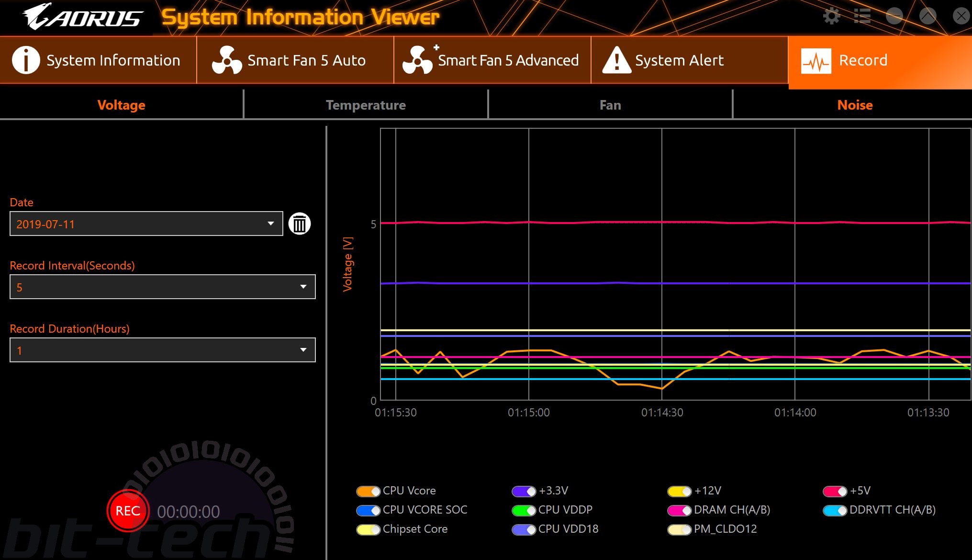This screenshot has width=972, height=560.
Task: Toggle the +12V graph line
Action: 680,491
